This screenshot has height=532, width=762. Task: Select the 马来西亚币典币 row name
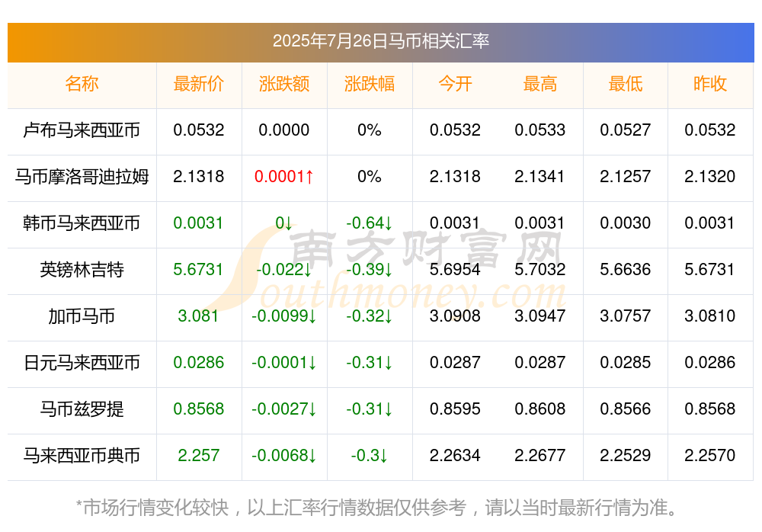[x=82, y=455]
